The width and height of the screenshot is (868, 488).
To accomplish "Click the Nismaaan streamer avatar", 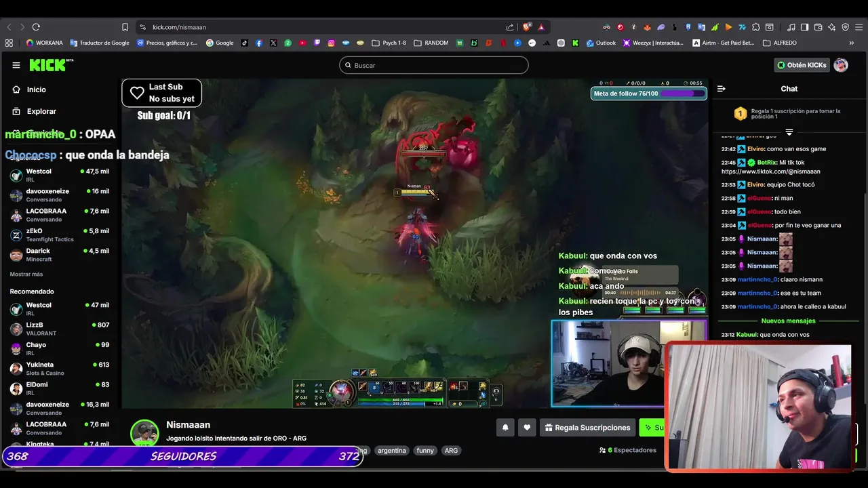I will coord(144,432).
